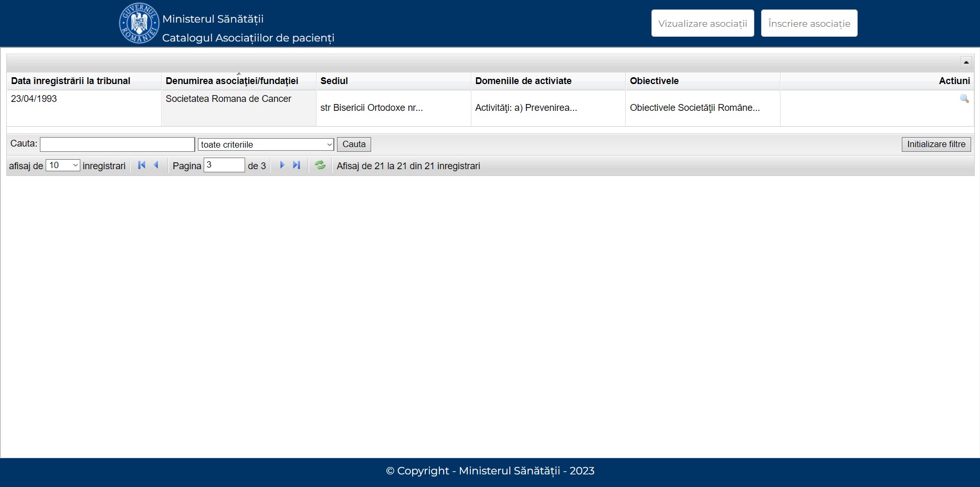Click the Actiuni column header
Viewport: 980px width, 487px height.
tap(877, 81)
